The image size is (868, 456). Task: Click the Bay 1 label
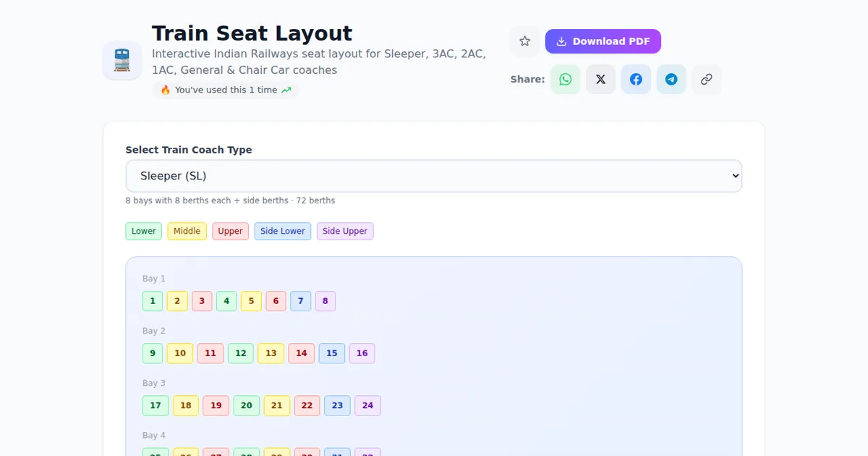click(x=154, y=279)
